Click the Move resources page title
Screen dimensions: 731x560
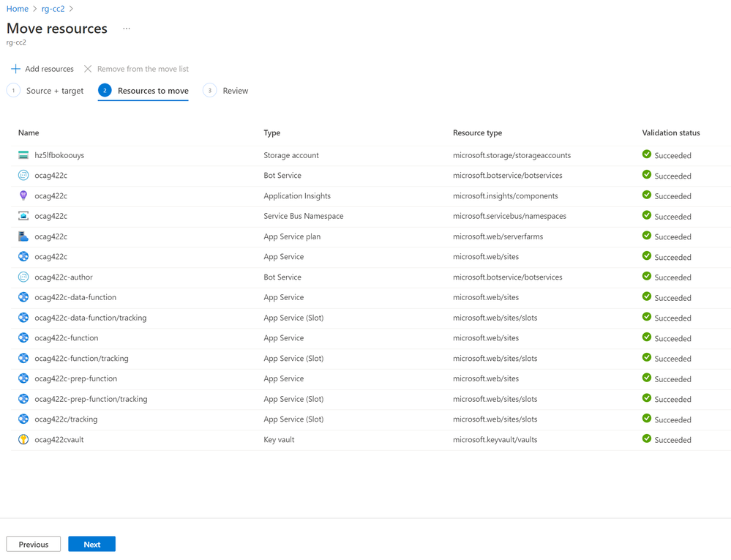point(57,29)
